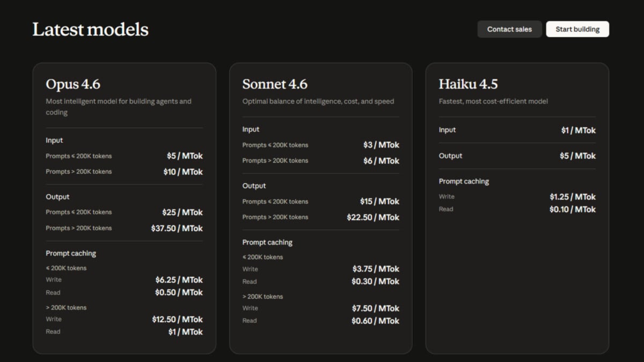Click Opus cache read price $1 / MTok
644x362 pixels.
click(x=186, y=332)
